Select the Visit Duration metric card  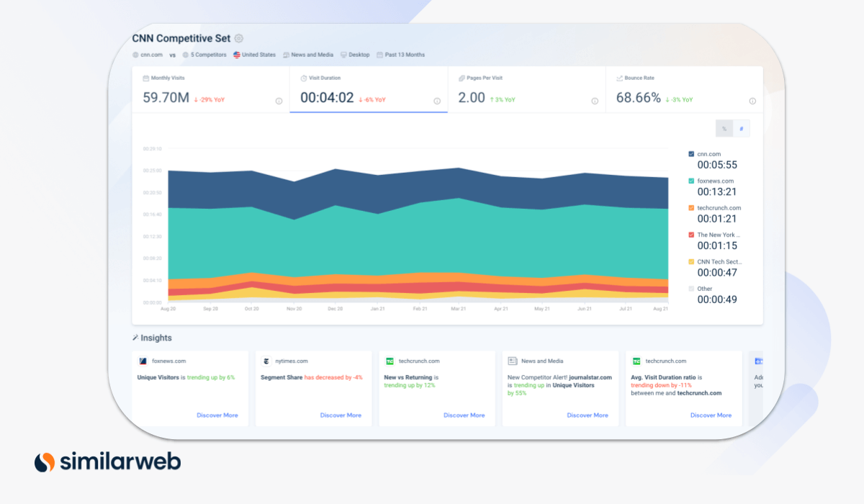tap(367, 90)
